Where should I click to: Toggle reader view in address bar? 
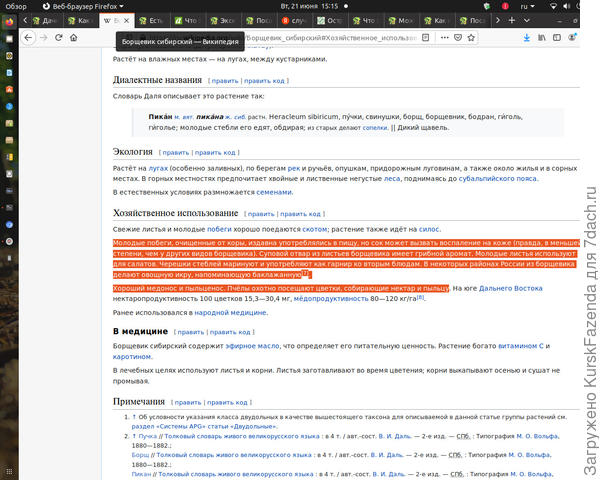pos(425,38)
